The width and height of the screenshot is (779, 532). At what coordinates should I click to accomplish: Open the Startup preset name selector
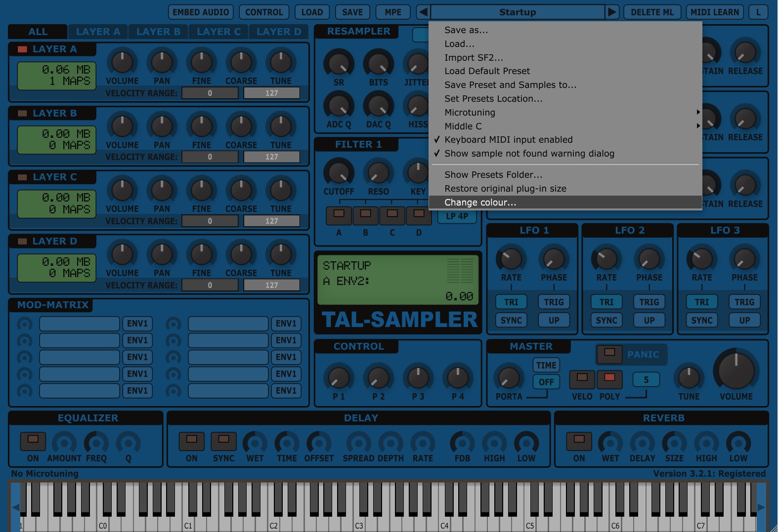point(518,12)
